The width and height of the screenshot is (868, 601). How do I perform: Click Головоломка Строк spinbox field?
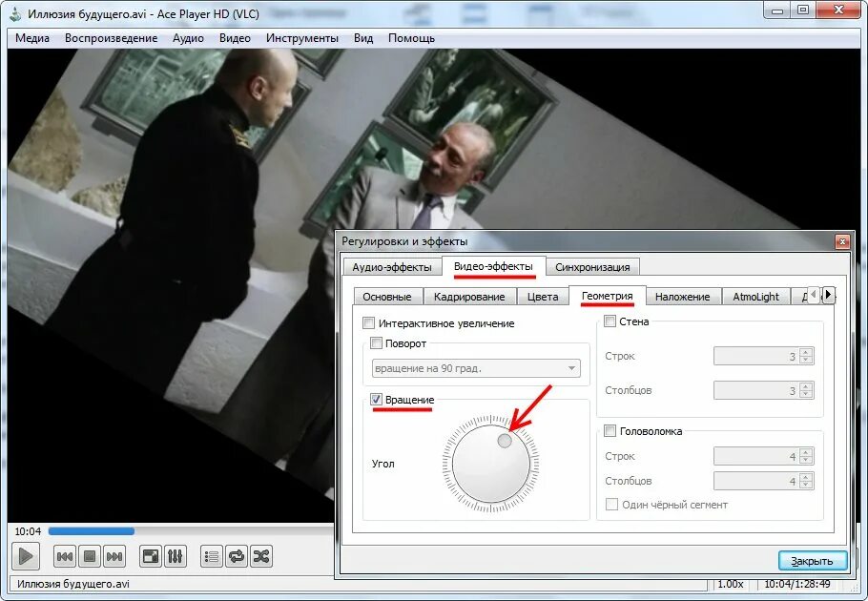point(763,456)
